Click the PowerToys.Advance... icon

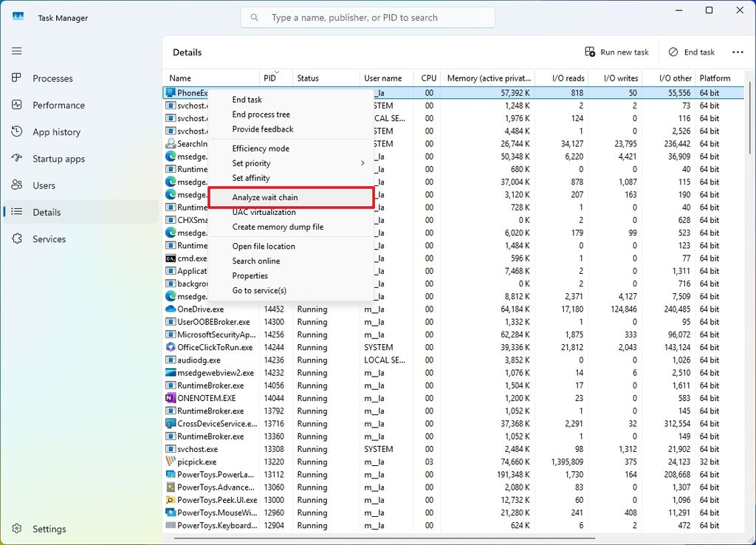coord(171,487)
